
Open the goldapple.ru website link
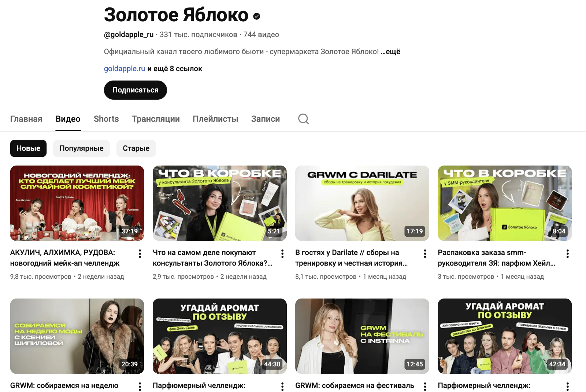[x=124, y=69]
